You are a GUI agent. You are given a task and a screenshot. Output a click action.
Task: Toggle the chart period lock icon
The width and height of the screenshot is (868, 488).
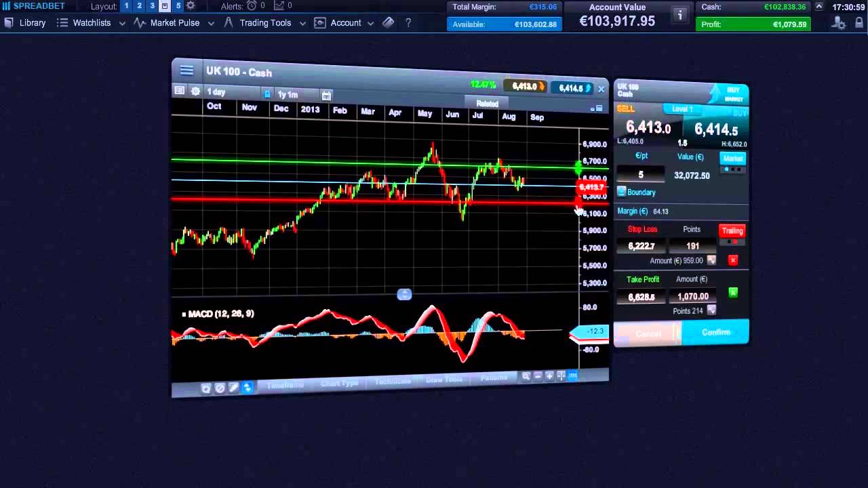(267, 94)
